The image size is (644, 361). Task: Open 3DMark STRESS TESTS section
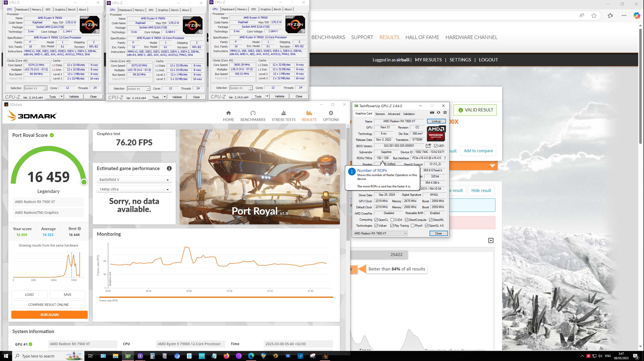click(284, 116)
